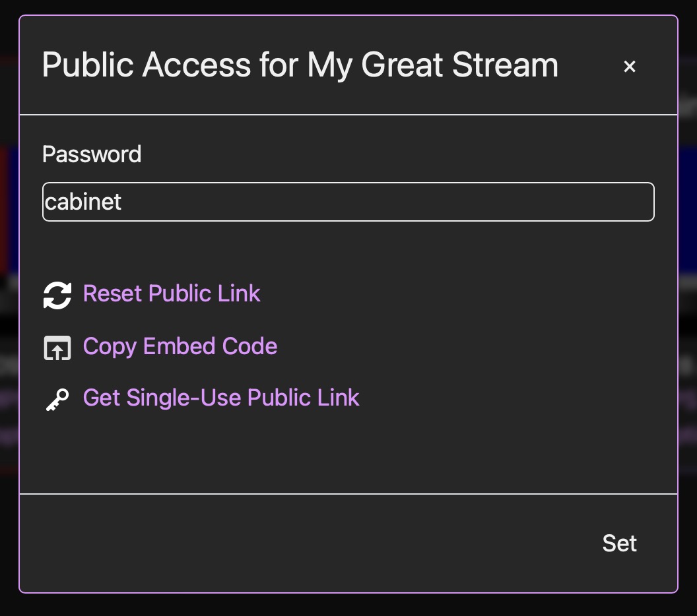Click the key icon for single-use link

click(x=57, y=399)
